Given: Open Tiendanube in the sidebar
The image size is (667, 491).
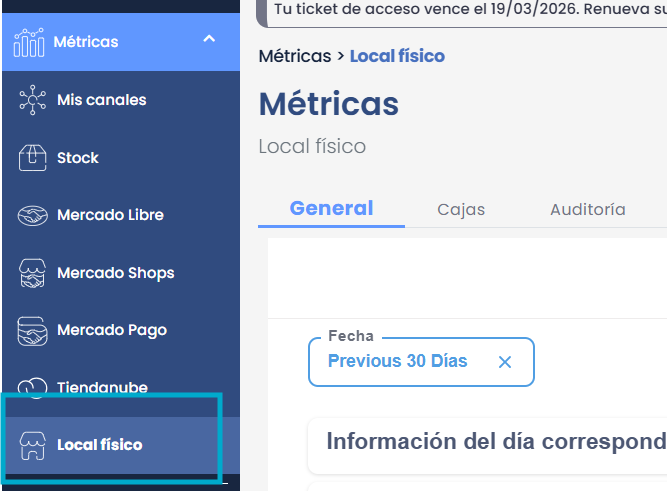Looking at the screenshot, I should [103, 388].
